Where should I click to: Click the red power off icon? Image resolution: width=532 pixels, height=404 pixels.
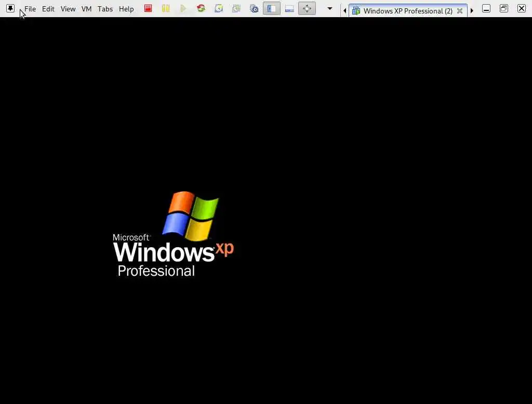(148, 8)
